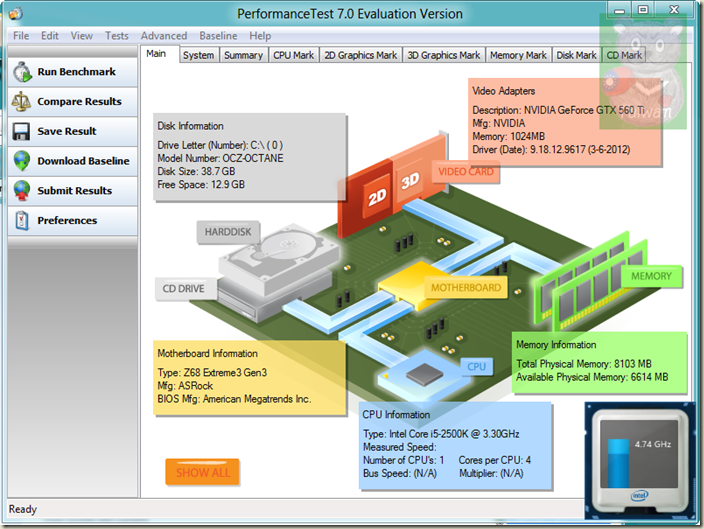The height and width of the screenshot is (529, 704).
Task: Click the BIOS Mfg: American Megatrends line
Action: pyautogui.click(x=234, y=399)
